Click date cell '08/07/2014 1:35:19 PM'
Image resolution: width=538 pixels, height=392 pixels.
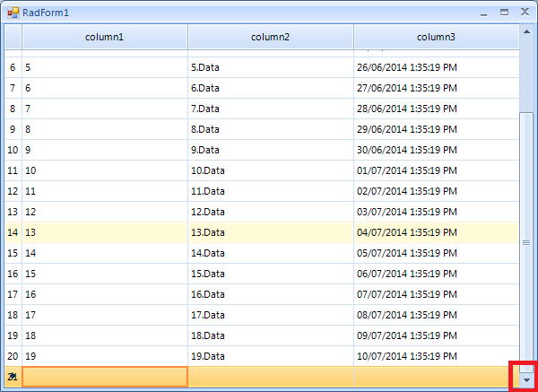click(x=436, y=315)
